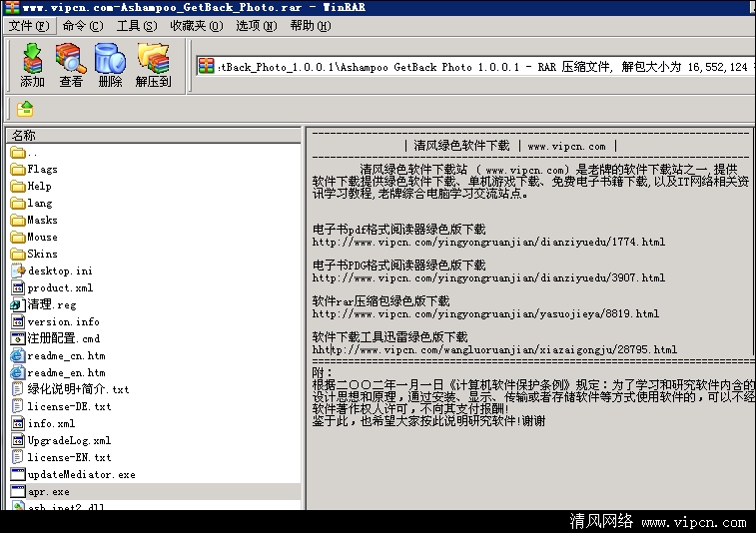
Task: Select the lang folder
Action: [32, 203]
